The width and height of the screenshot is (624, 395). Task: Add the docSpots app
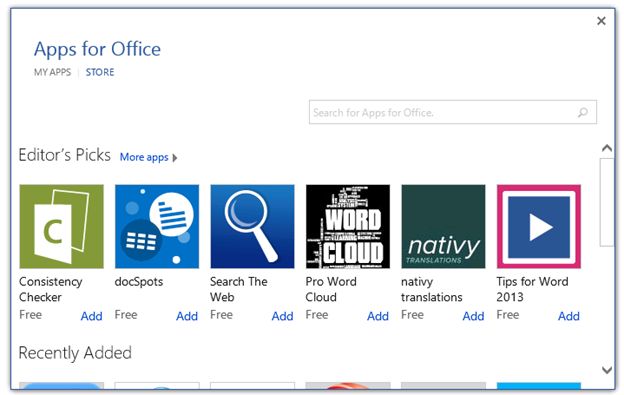pyautogui.click(x=187, y=316)
